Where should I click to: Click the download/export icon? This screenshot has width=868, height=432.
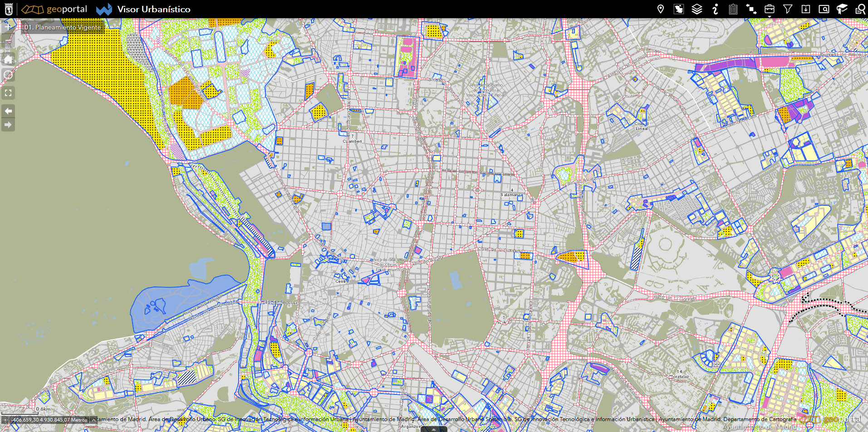coord(806,9)
